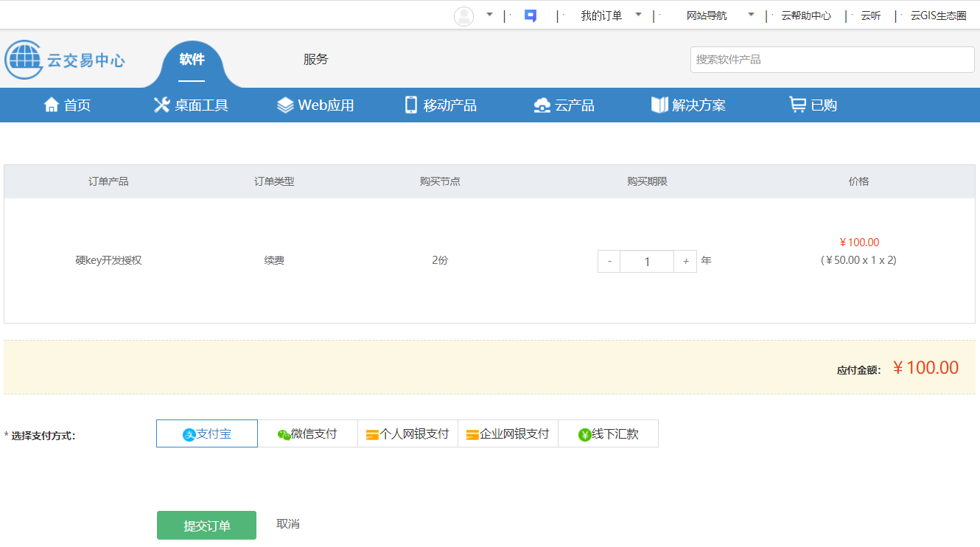Viewport: 980px width, 547px height.
Task: Click the 云交易中心 globe logo
Action: point(24,60)
